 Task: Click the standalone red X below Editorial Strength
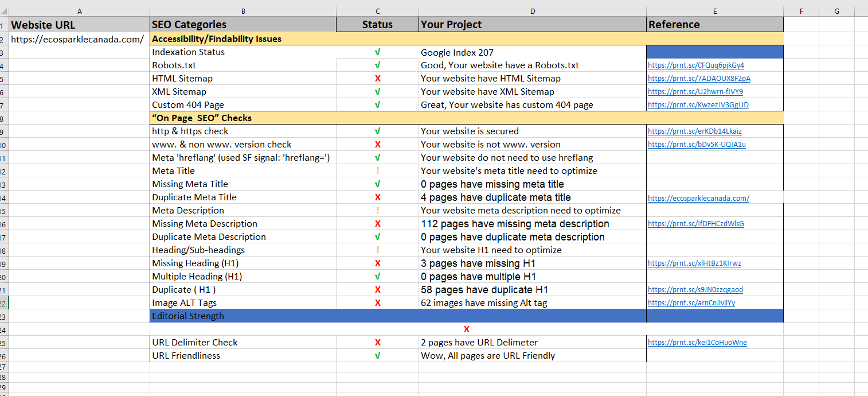tap(466, 329)
